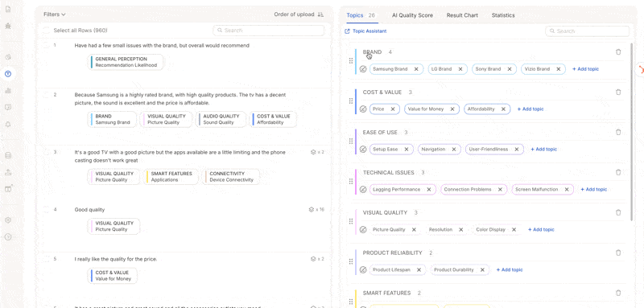Focus the search box in the Topics panel
Viewport: 644px width, 308px height.
click(587, 31)
